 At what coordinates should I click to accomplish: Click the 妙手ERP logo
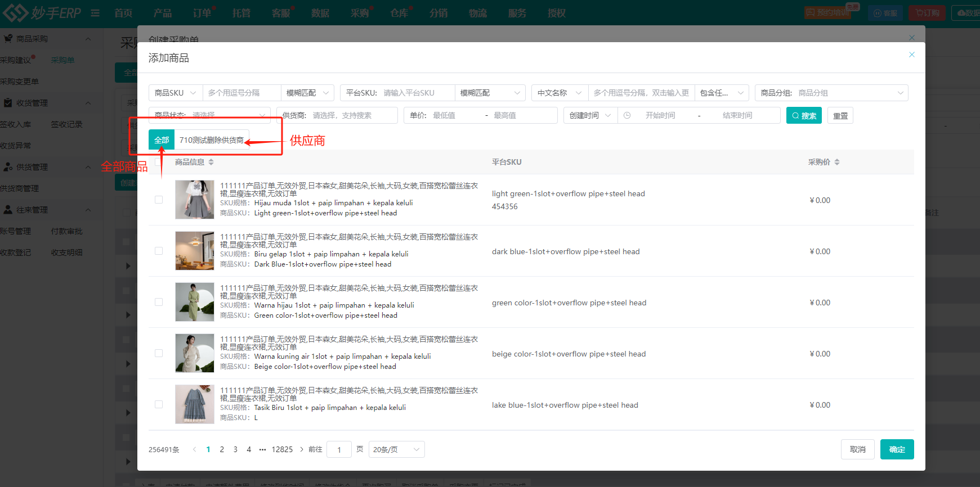pyautogui.click(x=42, y=12)
